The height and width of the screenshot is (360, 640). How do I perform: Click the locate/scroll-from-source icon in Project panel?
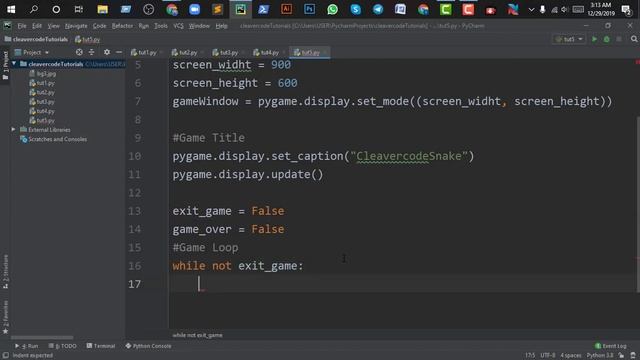(79, 52)
